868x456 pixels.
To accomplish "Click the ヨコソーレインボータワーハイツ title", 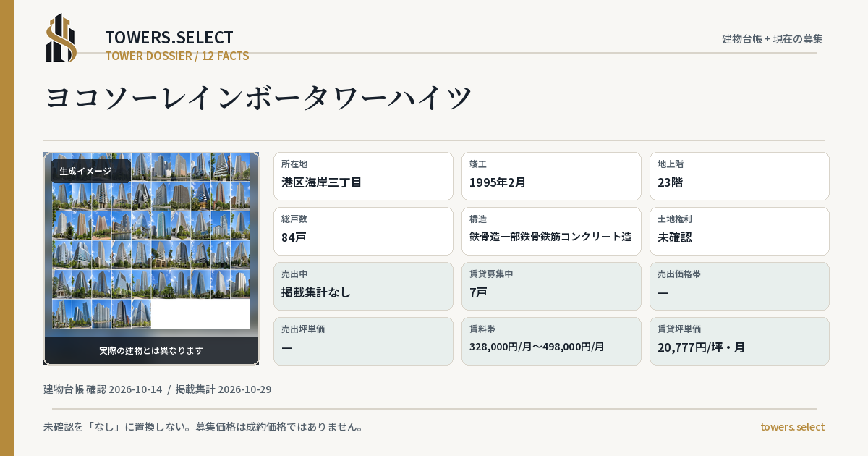I will coord(259,98).
